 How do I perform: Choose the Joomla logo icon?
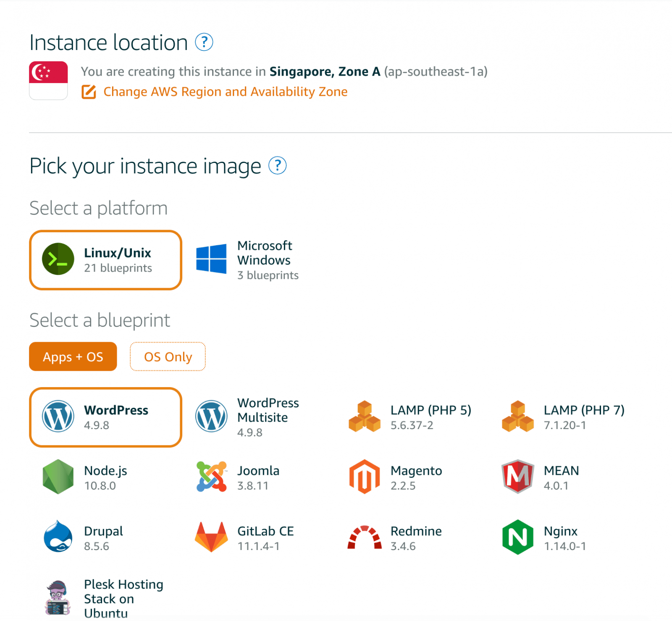211,477
